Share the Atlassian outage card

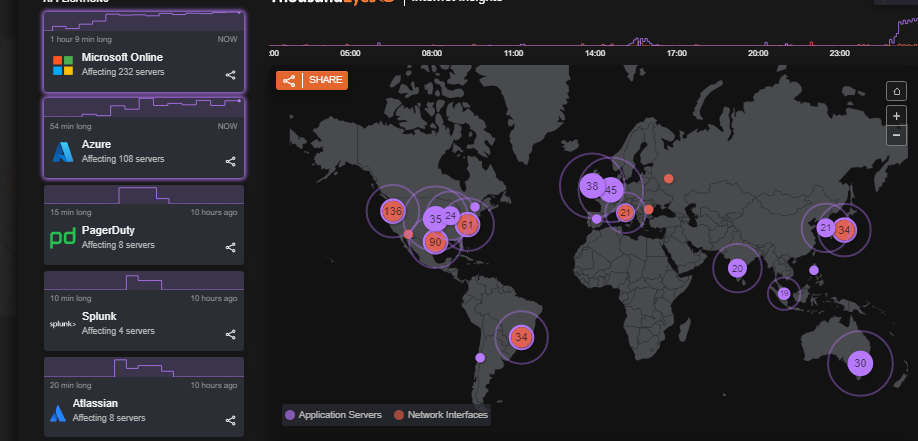tap(231, 421)
